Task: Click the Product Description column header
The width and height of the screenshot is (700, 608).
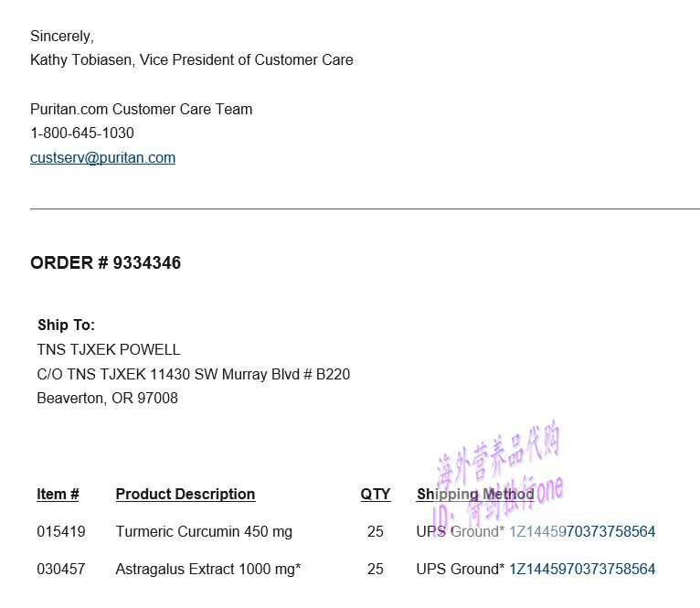Action: click(185, 494)
